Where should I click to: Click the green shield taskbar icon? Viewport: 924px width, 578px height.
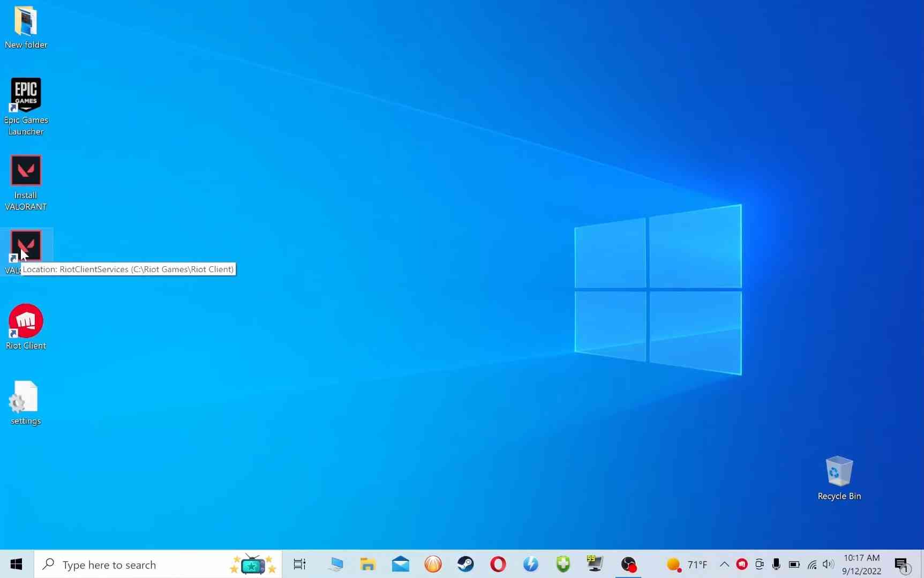pos(563,564)
